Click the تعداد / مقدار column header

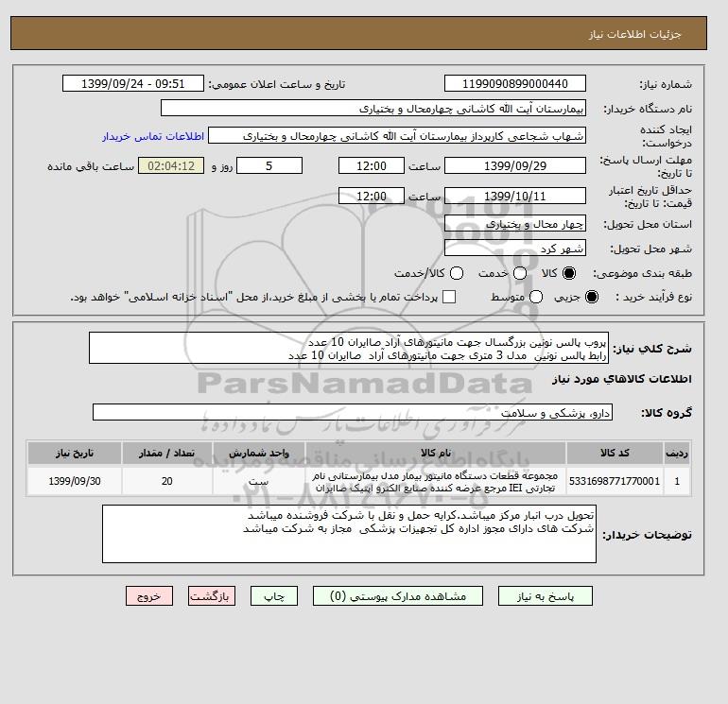tap(167, 453)
